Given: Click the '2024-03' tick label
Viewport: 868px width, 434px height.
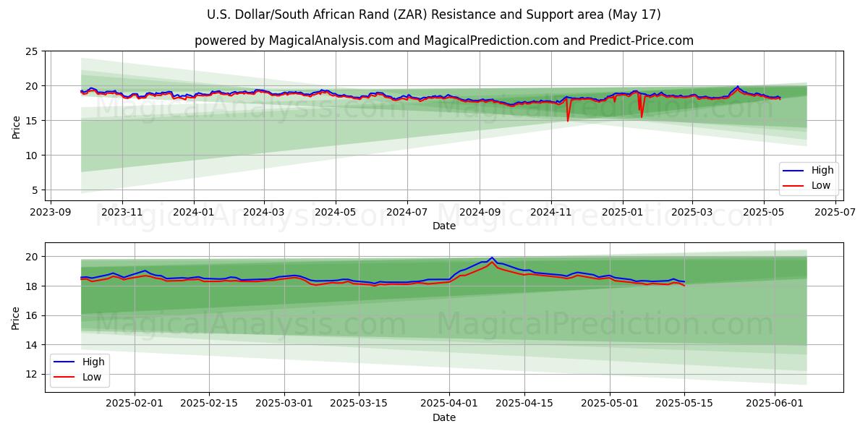Looking at the screenshot, I should [x=263, y=212].
